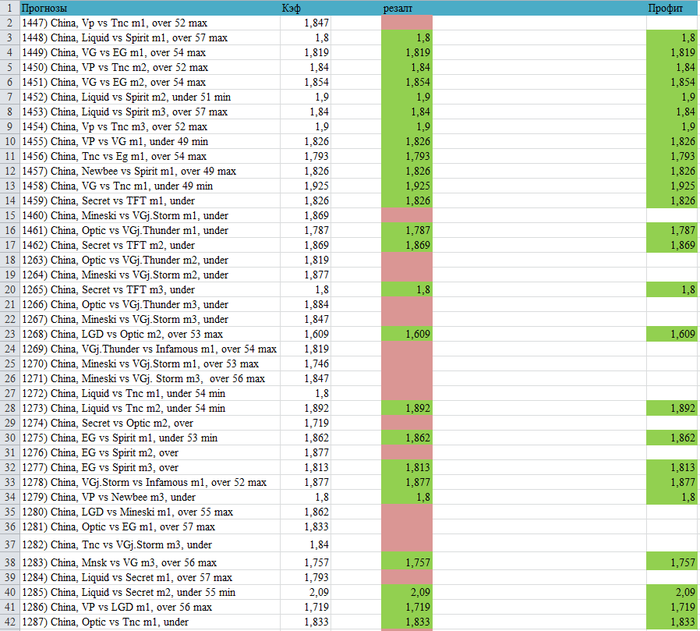This screenshot has width=700, height=631.
Task: Click cell '1451) China, VG vs EG m2, over 54 max'
Action: 150,82
